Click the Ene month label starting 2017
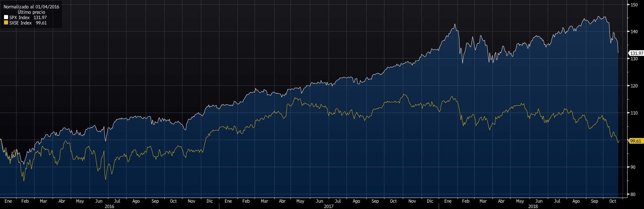Viewport: 644px width, 209px height. tap(228, 201)
